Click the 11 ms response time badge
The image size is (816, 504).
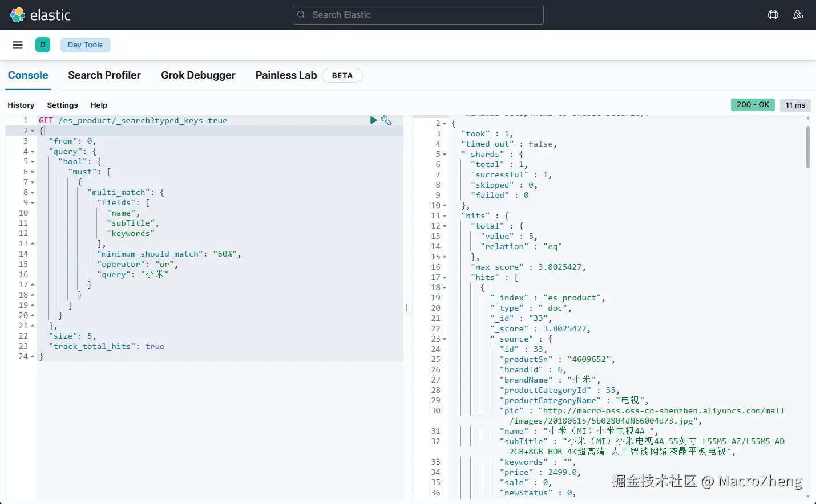coord(795,105)
